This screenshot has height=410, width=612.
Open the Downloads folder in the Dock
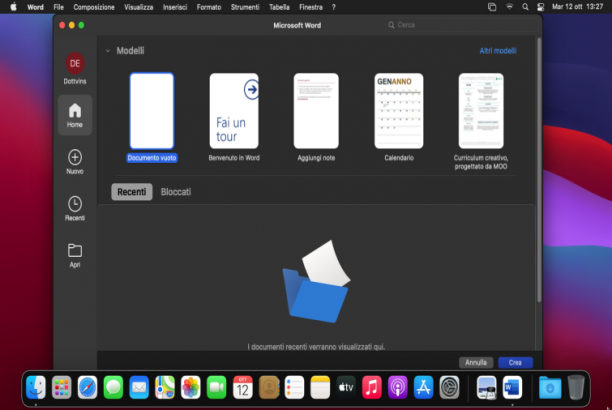point(550,387)
